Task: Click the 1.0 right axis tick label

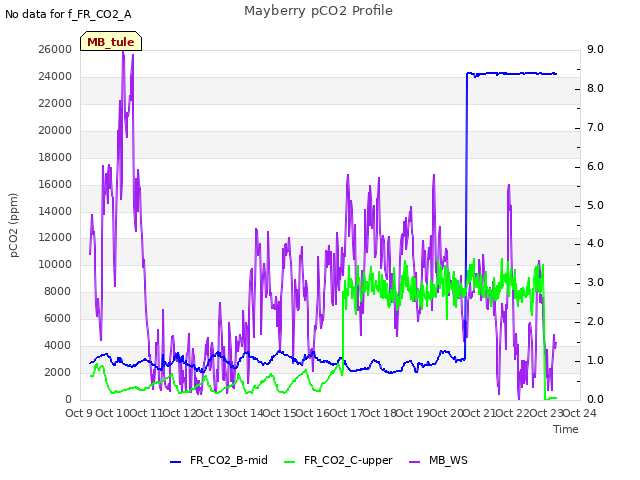Action: pos(595,360)
